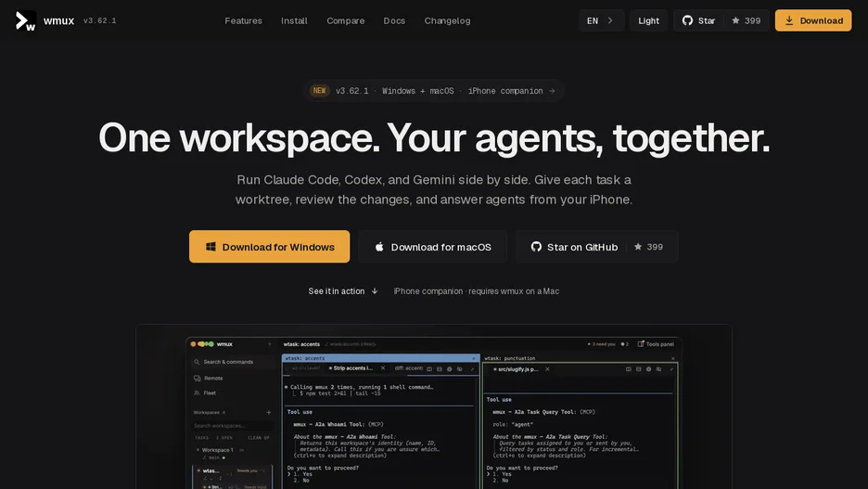Screen dimensions: 868x489
Task: Click the 3 need you status indicator
Action: tap(602, 344)
